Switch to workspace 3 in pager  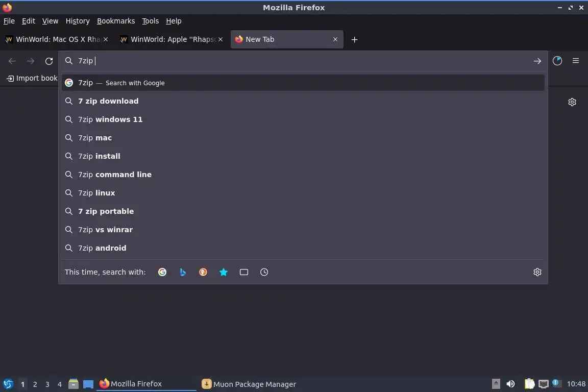[x=47, y=384]
